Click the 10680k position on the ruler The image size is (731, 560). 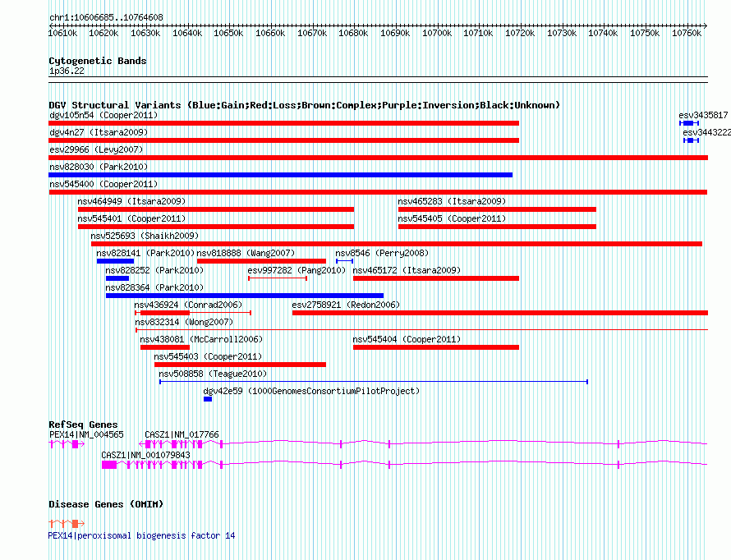(x=353, y=33)
